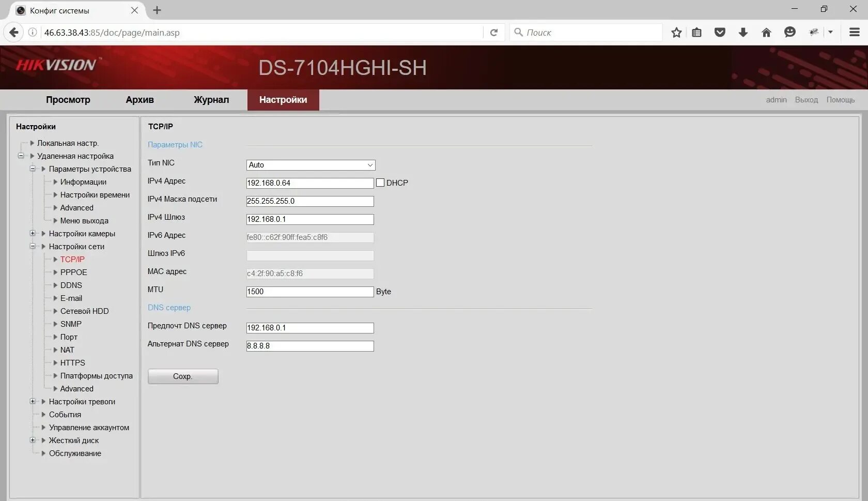Select Платформы доступа in the tree
868x501 pixels.
tap(97, 376)
